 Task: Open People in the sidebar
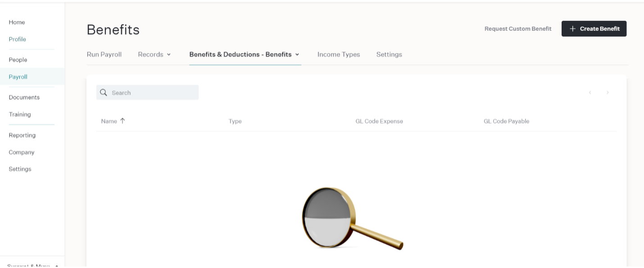(18, 59)
